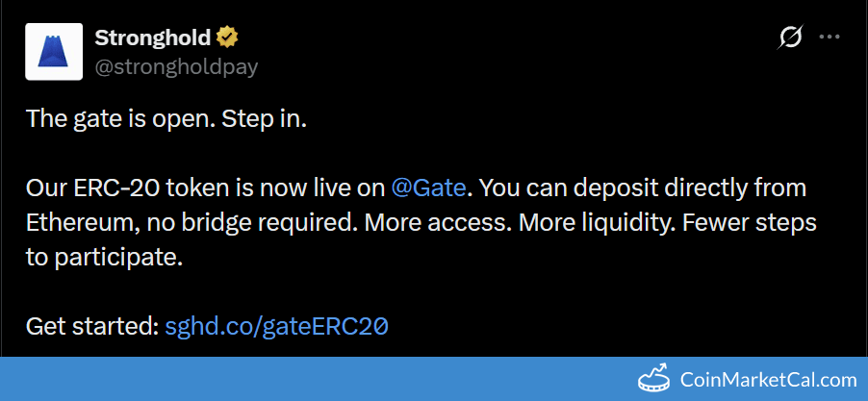Follow the sghd.co/gateERC20 link
This screenshot has height=401, width=868.
coord(277,326)
